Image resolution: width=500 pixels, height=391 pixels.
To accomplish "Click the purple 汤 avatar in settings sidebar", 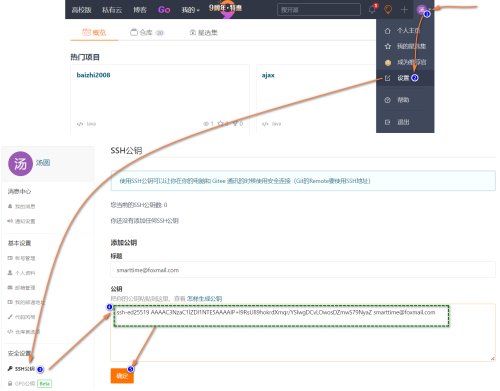I will point(20,163).
